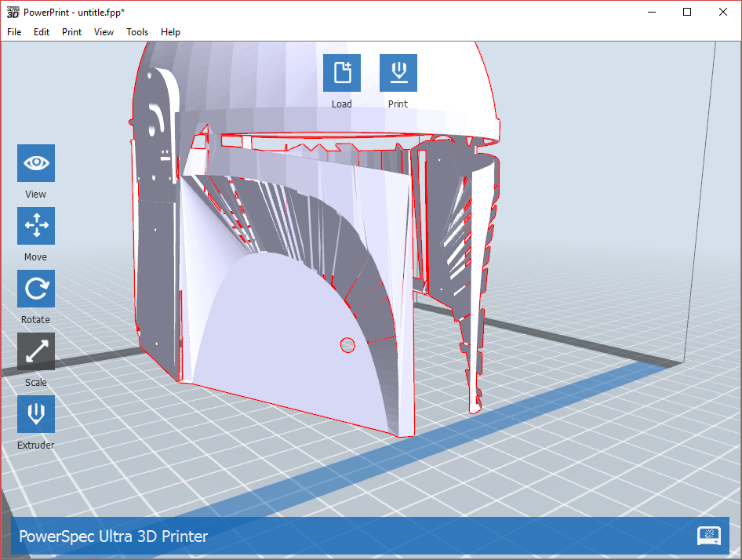Viewport: 742px width, 560px height.
Task: Select the Move tool
Action: pos(36,226)
